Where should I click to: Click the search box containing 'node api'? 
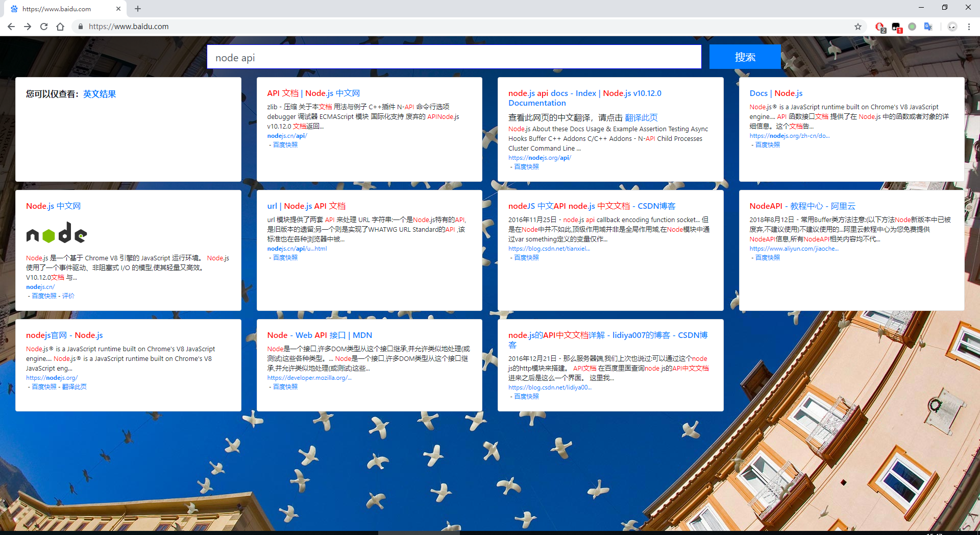tap(454, 57)
